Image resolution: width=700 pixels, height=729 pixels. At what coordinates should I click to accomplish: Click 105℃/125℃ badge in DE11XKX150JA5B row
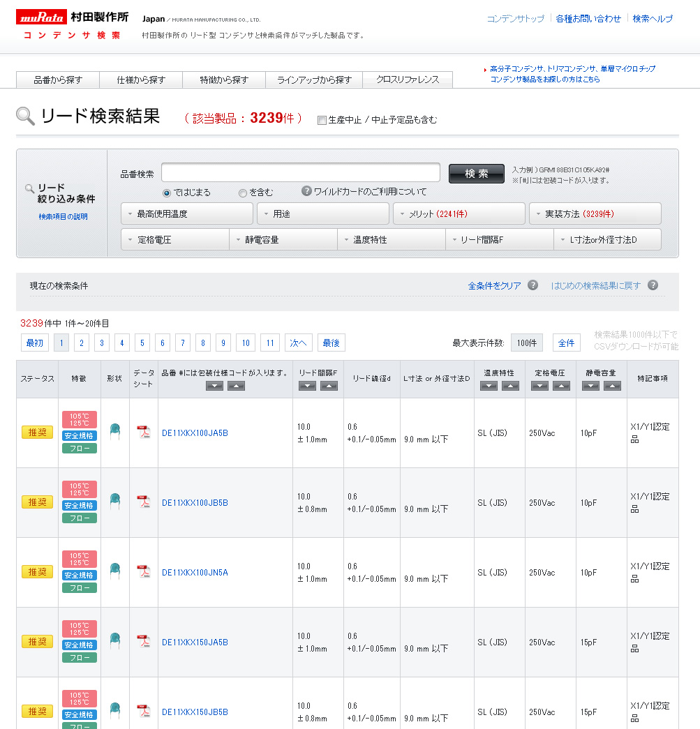(79, 629)
